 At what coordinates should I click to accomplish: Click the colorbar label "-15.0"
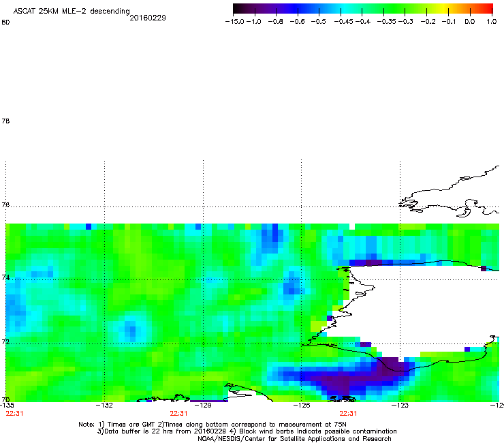235,22
